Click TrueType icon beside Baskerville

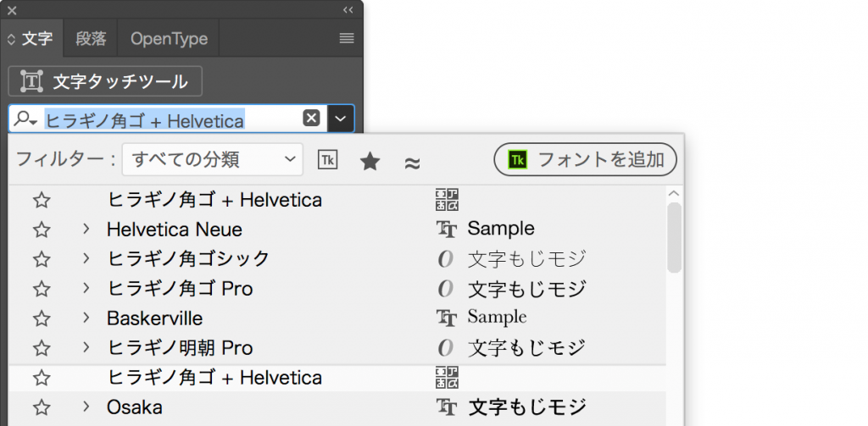[447, 318]
